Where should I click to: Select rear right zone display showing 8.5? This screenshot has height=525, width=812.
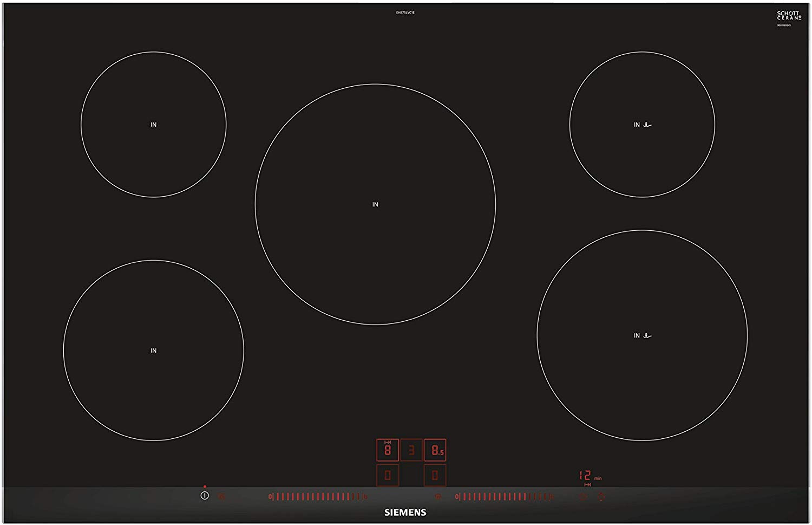[x=435, y=450]
